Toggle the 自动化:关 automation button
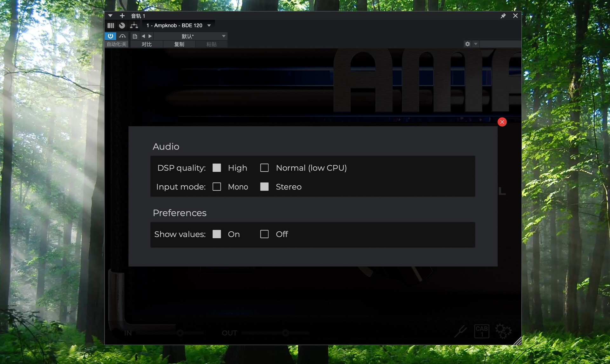 click(x=116, y=44)
